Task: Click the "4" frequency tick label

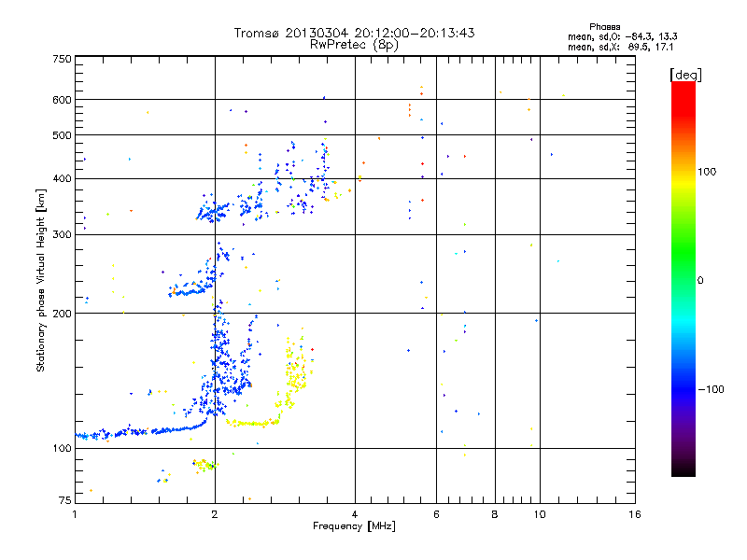Action: (355, 514)
